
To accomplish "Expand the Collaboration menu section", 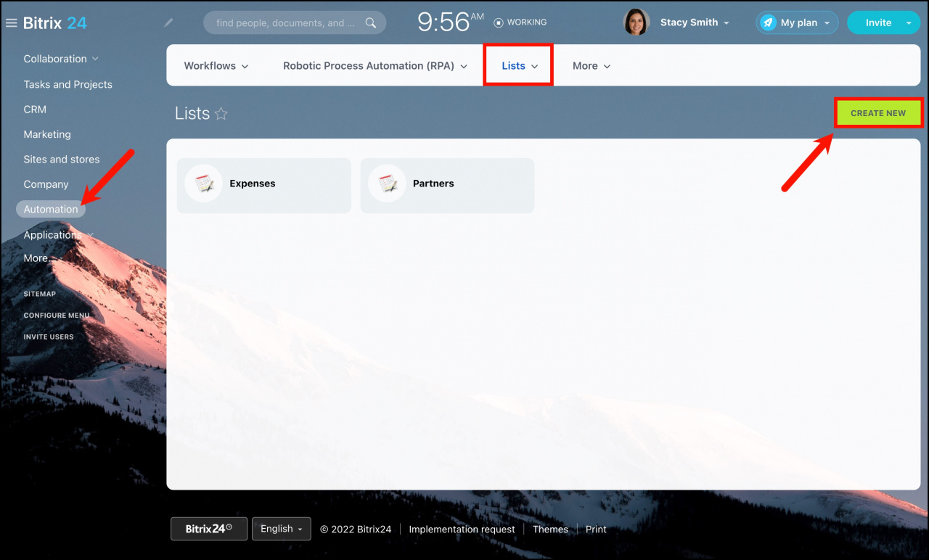I will [61, 59].
